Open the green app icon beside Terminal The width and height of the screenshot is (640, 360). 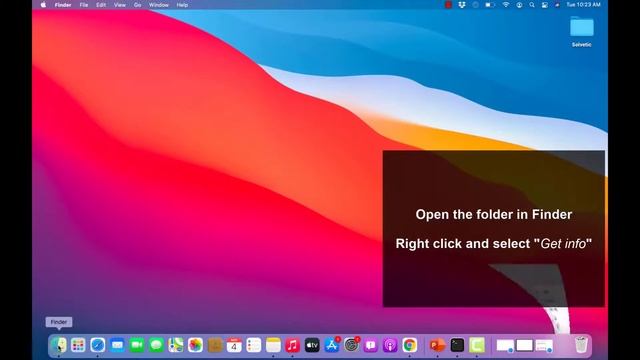point(477,345)
